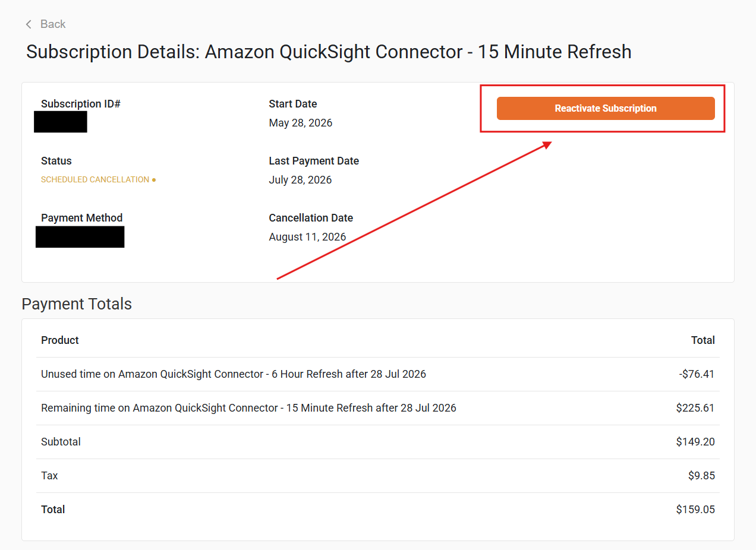Click the $159.05 total amount
The image size is (756, 550).
695,510
